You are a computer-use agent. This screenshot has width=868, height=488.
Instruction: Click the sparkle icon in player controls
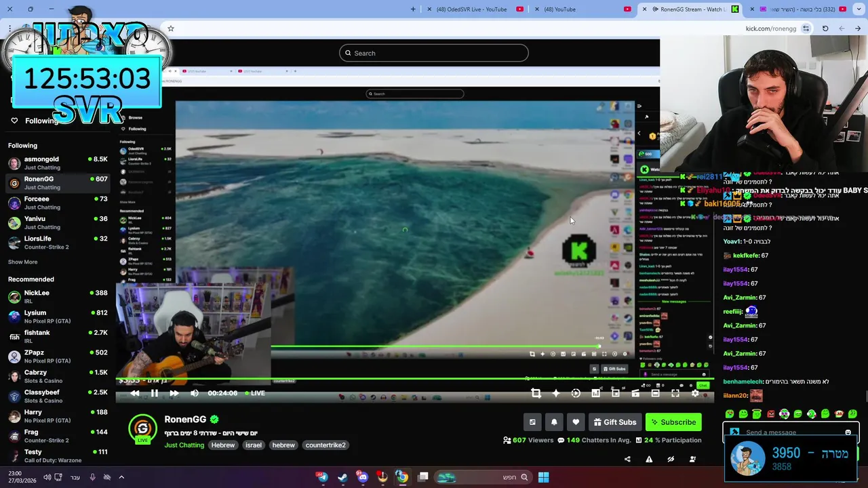pos(556,393)
